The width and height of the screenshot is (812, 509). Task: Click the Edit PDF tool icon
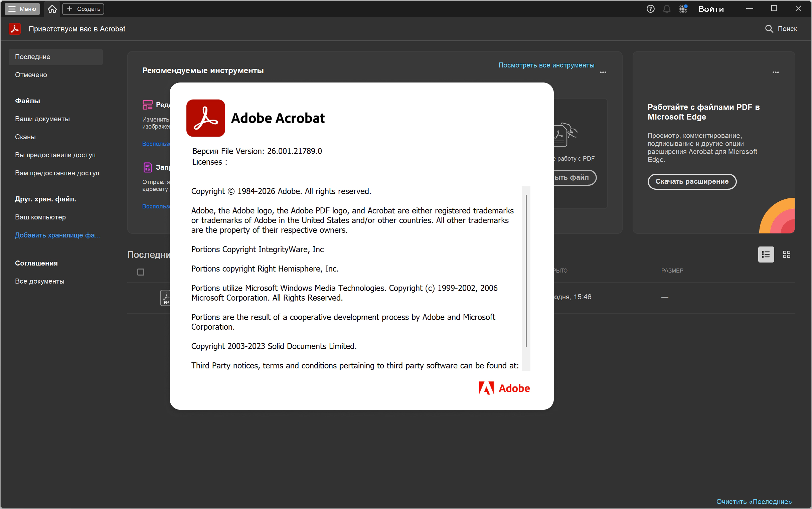pyautogui.click(x=147, y=105)
